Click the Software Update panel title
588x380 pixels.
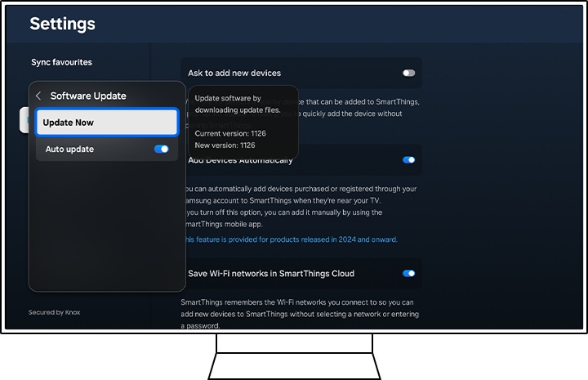pyautogui.click(x=88, y=96)
